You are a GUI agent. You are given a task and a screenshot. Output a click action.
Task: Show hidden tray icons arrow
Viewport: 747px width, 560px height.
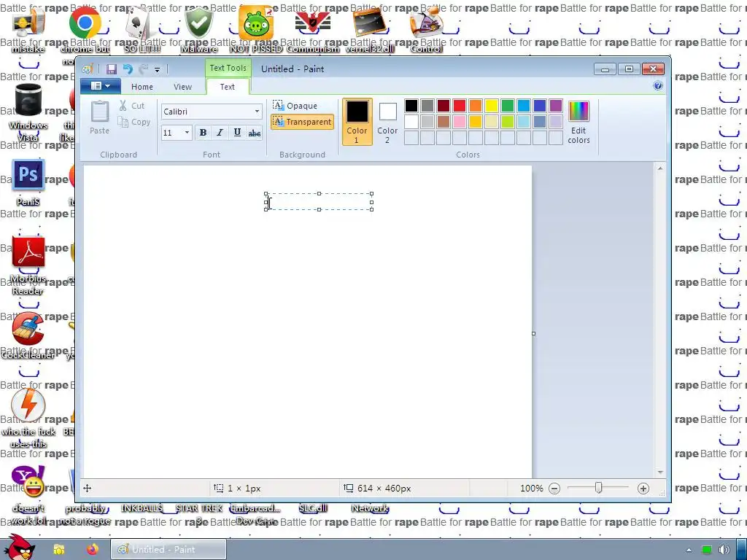[x=689, y=550]
